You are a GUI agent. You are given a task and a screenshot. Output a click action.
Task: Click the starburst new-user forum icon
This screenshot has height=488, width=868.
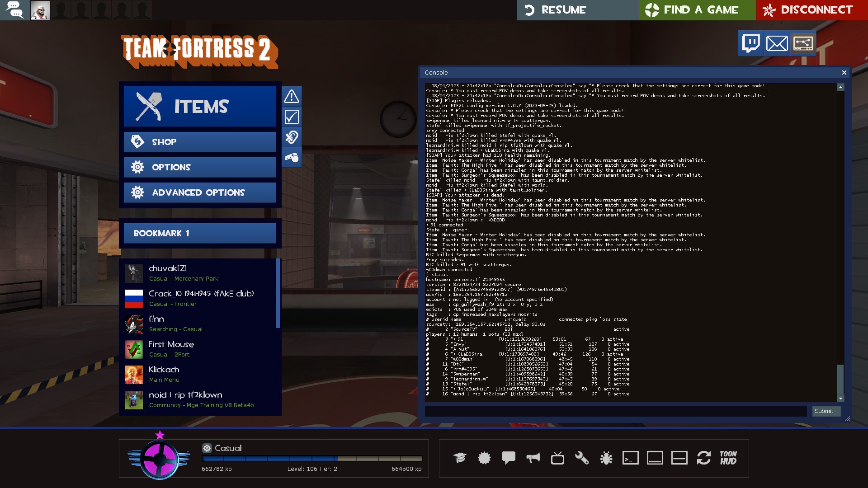(484, 458)
